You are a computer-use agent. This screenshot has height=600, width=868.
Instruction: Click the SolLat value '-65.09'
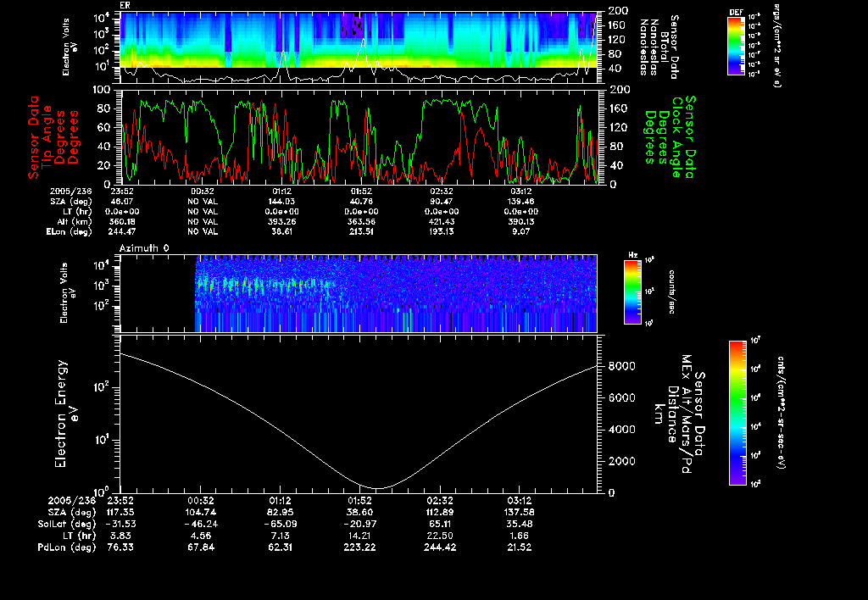[280, 524]
